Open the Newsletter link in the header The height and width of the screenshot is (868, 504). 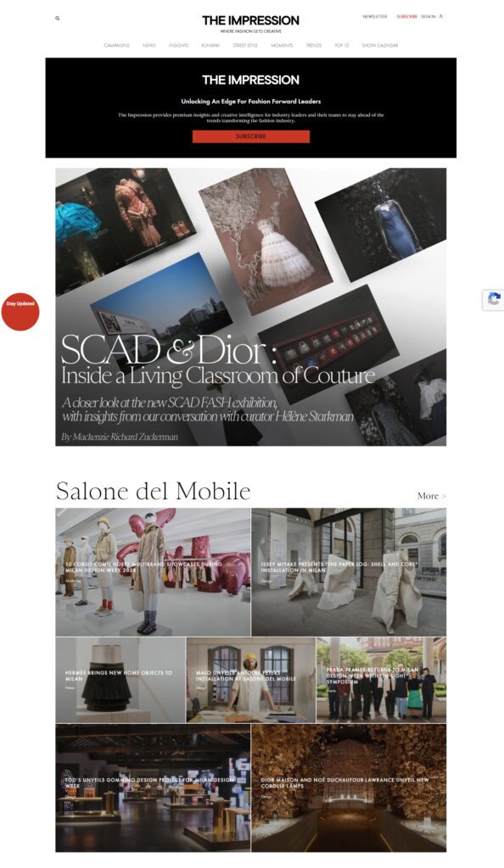pyautogui.click(x=375, y=17)
